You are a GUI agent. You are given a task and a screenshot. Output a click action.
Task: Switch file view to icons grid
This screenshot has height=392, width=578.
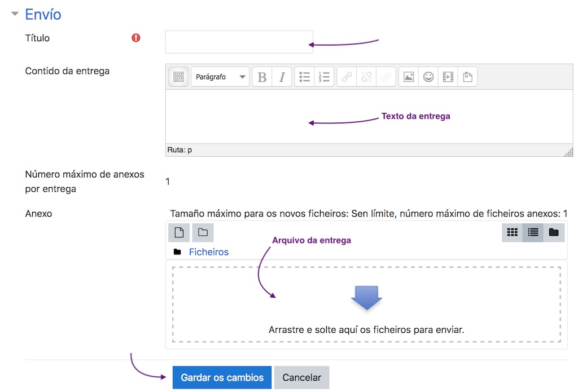[x=512, y=232]
